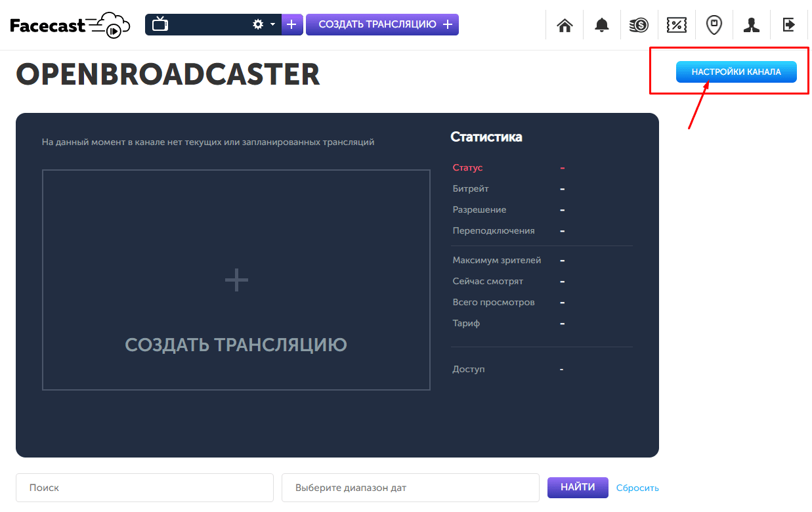Image resolution: width=812 pixels, height=512 pixels.
Task: Open НАСТРОЙКИ КАНАЛА button
Action: pos(736,72)
